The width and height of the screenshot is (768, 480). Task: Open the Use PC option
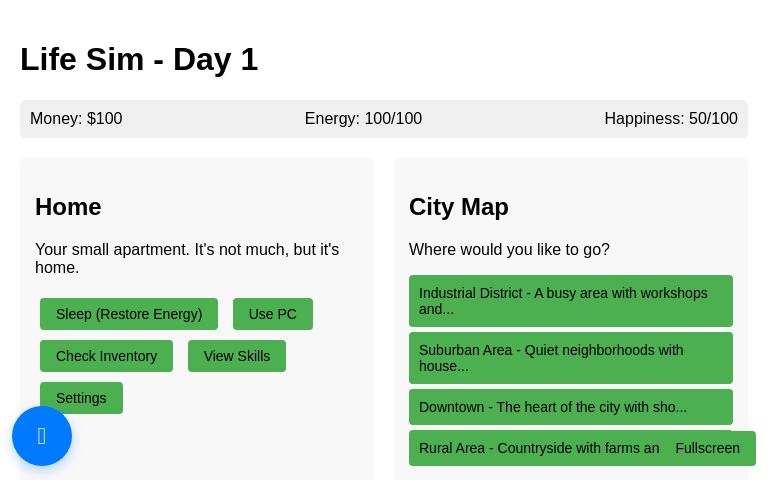pyautogui.click(x=272, y=314)
